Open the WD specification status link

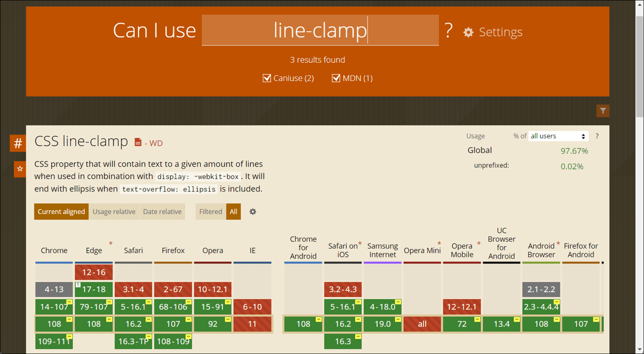point(156,142)
